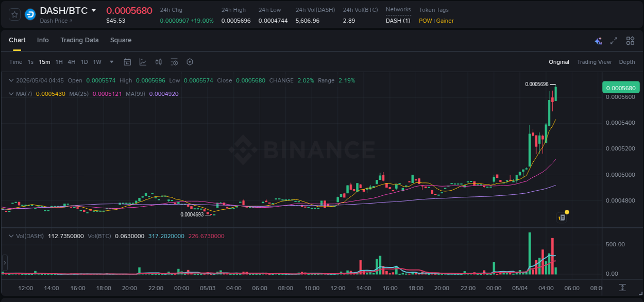
Task: Set chart interval to 1s
Action: [30, 62]
